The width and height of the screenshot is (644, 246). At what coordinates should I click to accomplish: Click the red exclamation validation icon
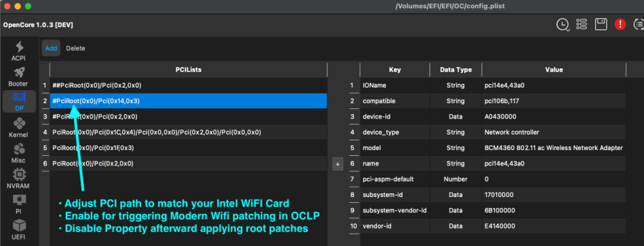pyautogui.click(x=620, y=24)
